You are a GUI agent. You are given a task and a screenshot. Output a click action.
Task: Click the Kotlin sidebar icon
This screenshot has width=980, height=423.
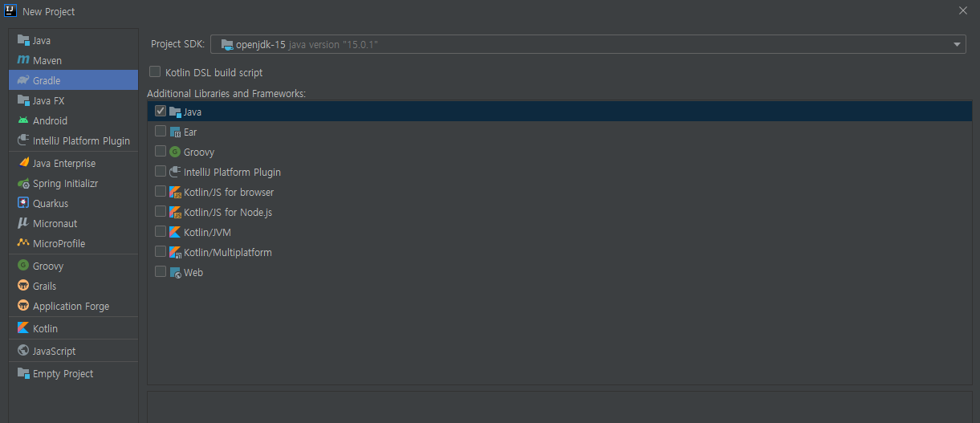[x=23, y=328]
